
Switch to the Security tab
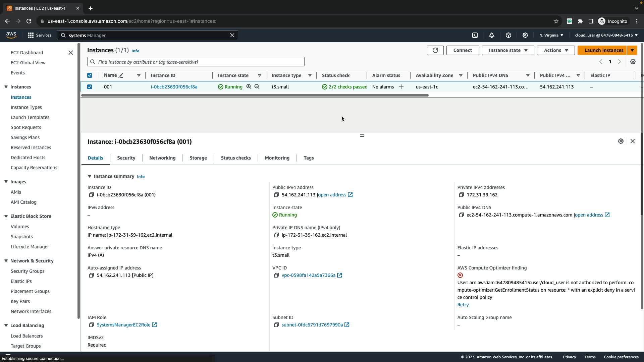126,158
